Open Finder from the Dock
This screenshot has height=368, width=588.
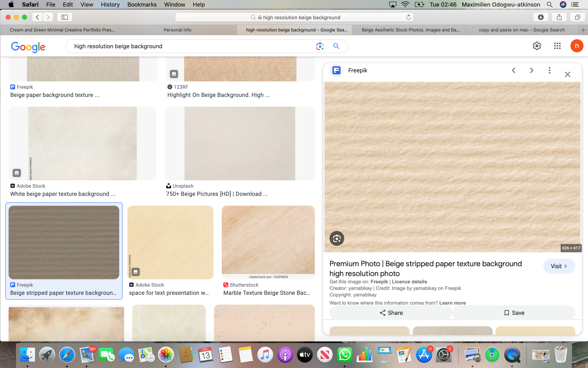click(x=27, y=355)
